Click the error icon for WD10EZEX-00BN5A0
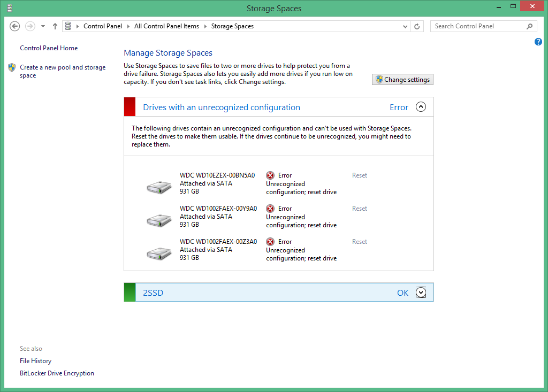 270,175
